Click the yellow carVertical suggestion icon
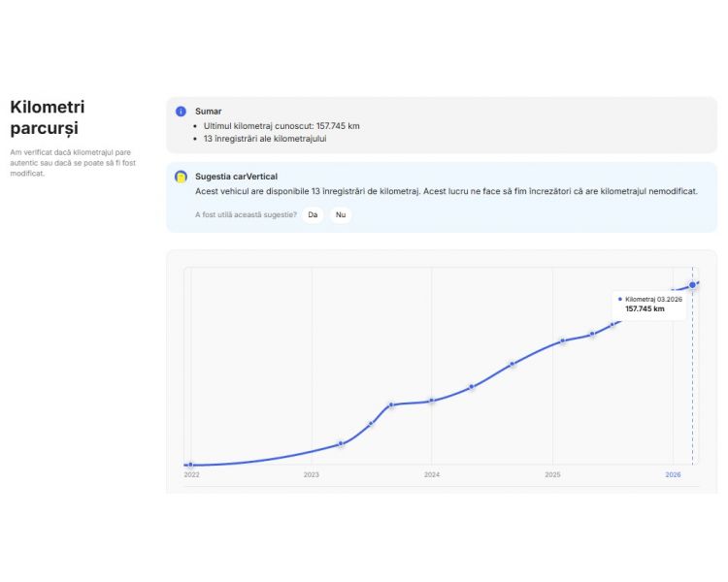Screen dimensions: 728x582 [181, 177]
